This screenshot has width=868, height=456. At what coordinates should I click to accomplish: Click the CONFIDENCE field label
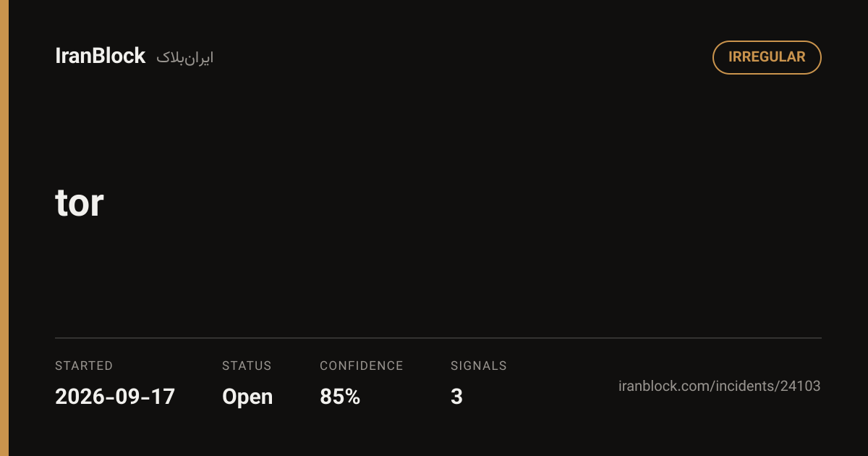[x=362, y=366]
